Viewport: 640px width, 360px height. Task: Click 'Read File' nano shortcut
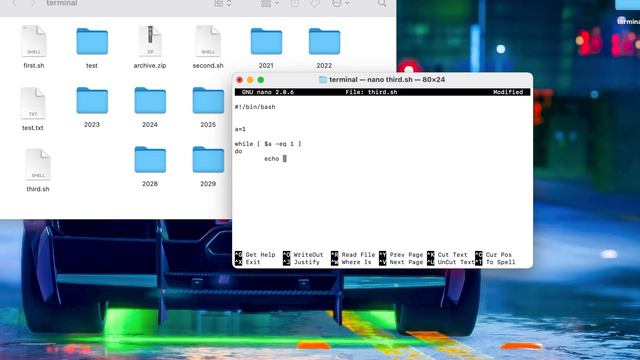pos(358,255)
